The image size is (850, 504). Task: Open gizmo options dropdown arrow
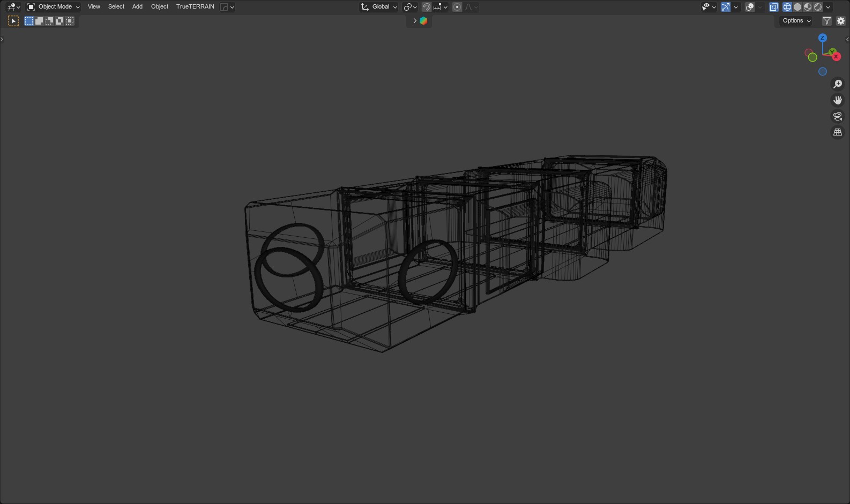(x=736, y=7)
